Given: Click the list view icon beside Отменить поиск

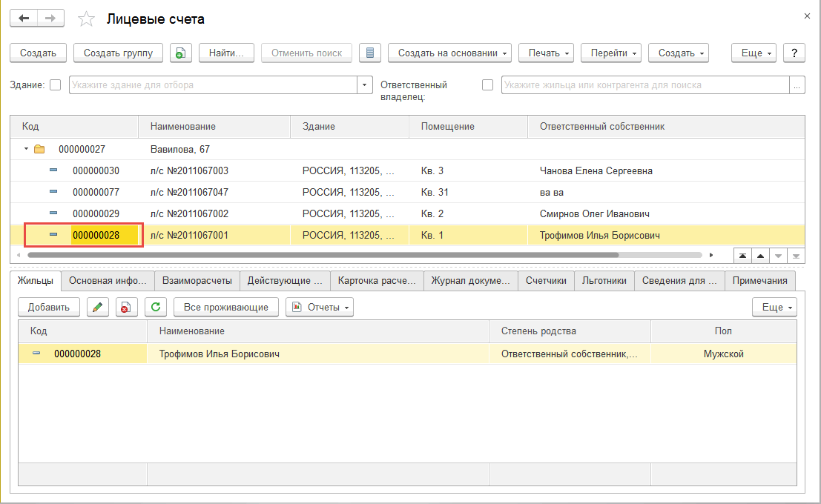Looking at the screenshot, I should tap(370, 53).
